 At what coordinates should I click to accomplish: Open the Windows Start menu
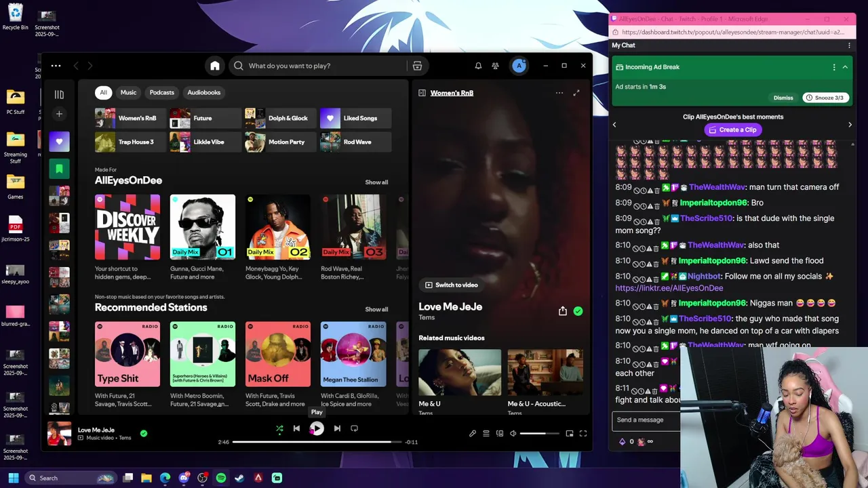pyautogui.click(x=14, y=478)
